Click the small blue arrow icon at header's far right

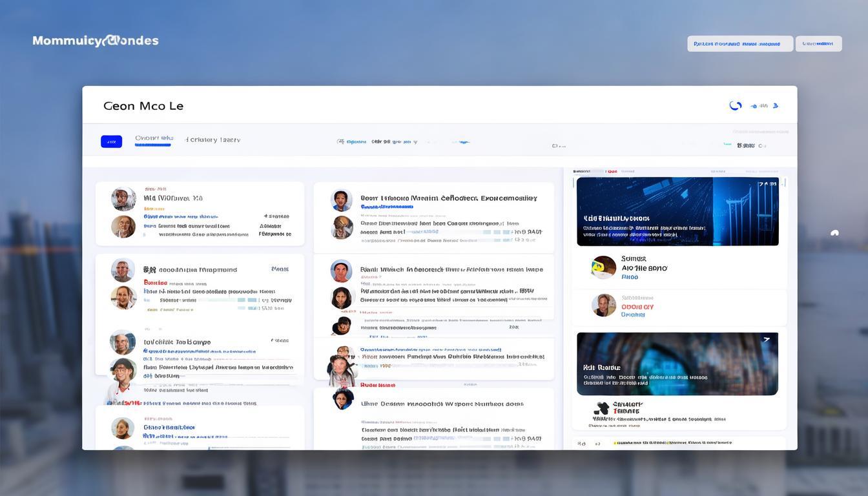pyautogui.click(x=776, y=106)
